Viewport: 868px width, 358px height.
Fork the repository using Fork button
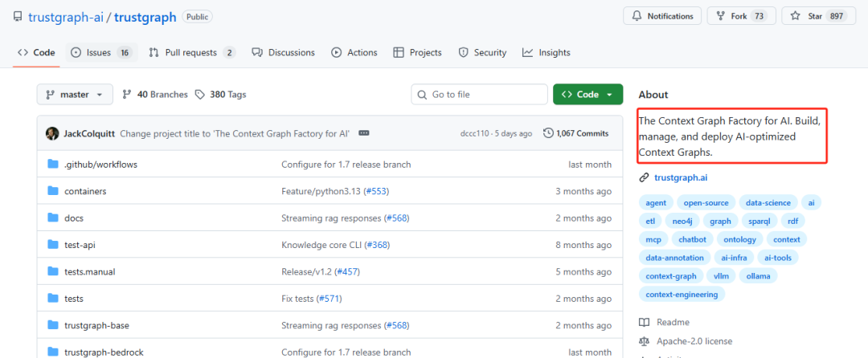[741, 16]
